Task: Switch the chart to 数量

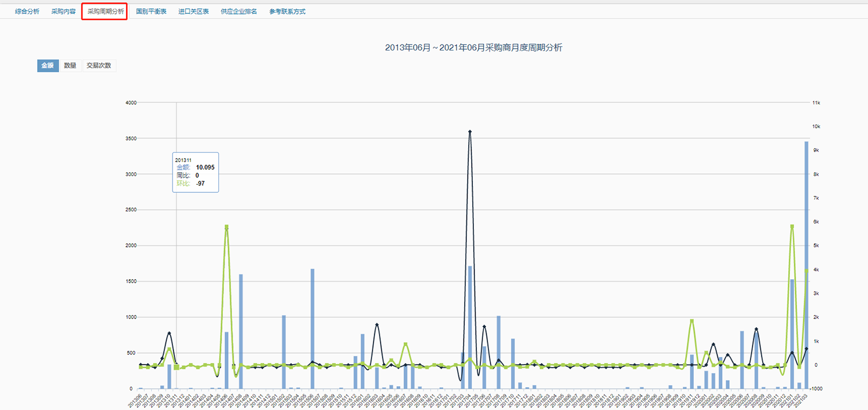Action: (70, 65)
